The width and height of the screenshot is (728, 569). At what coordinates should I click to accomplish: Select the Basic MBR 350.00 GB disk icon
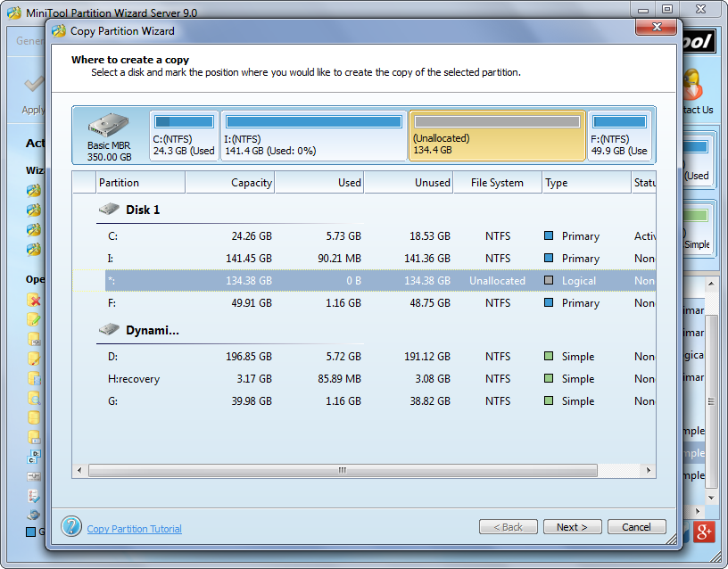[109, 126]
